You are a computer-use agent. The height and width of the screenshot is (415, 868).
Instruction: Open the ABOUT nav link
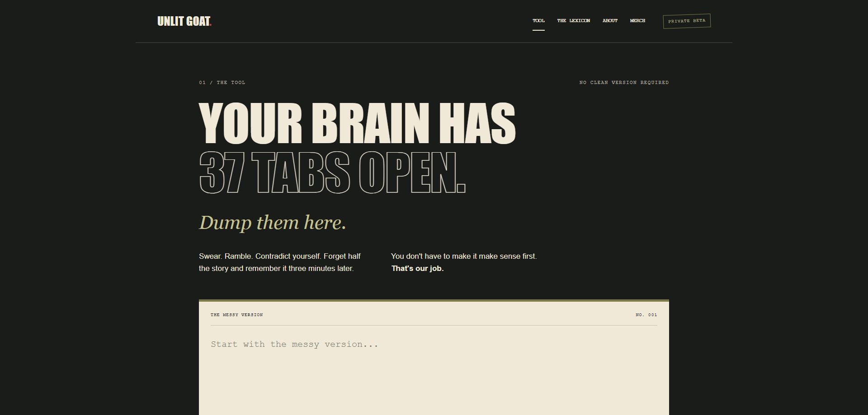point(610,21)
